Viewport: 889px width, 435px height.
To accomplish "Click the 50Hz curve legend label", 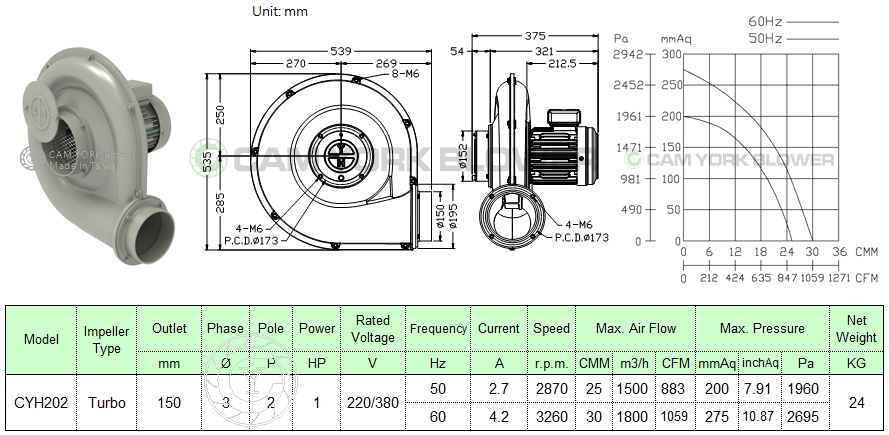I will pos(765,39).
